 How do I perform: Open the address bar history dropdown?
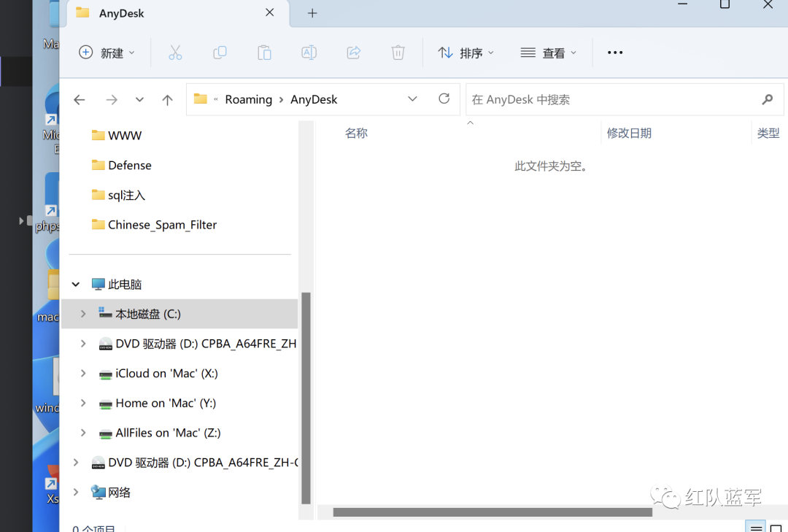(x=412, y=99)
